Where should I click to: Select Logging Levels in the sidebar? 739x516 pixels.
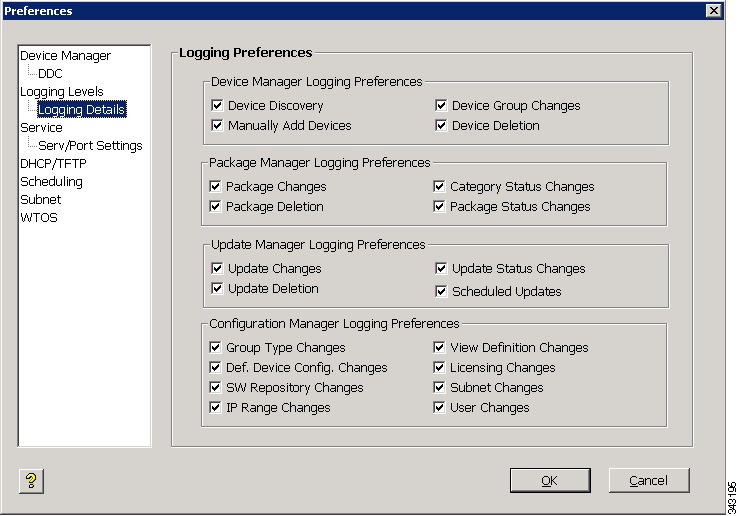tap(62, 91)
